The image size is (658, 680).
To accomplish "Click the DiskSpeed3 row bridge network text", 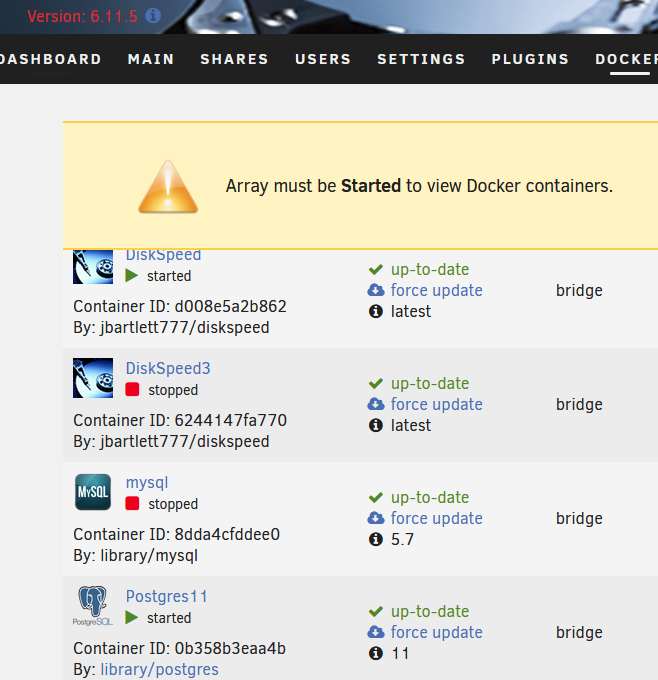I will point(579,404).
